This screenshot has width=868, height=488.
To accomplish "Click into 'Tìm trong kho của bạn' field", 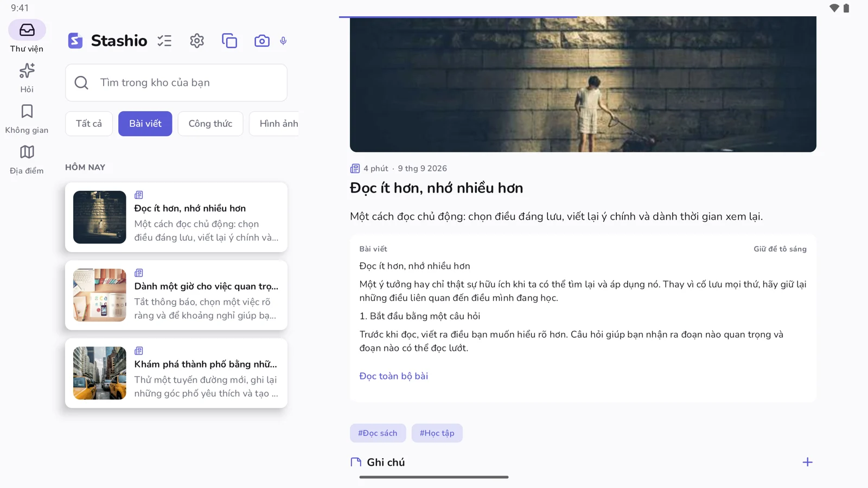I will click(x=176, y=82).
